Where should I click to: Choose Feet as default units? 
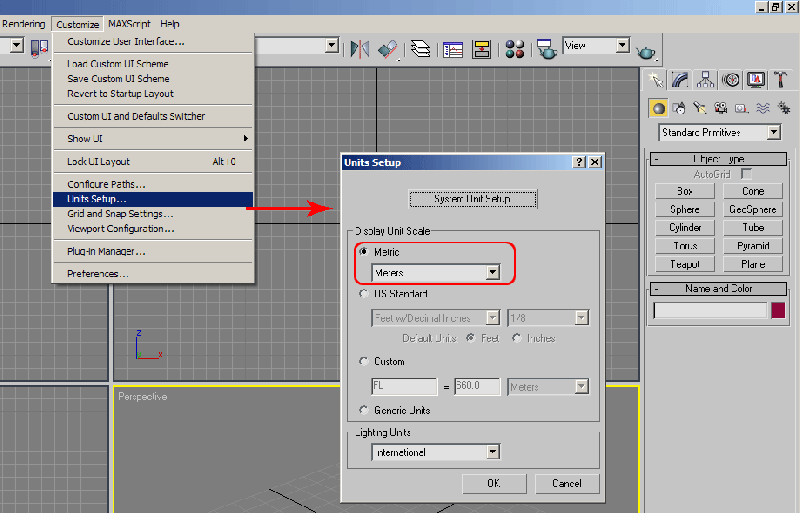[470, 338]
